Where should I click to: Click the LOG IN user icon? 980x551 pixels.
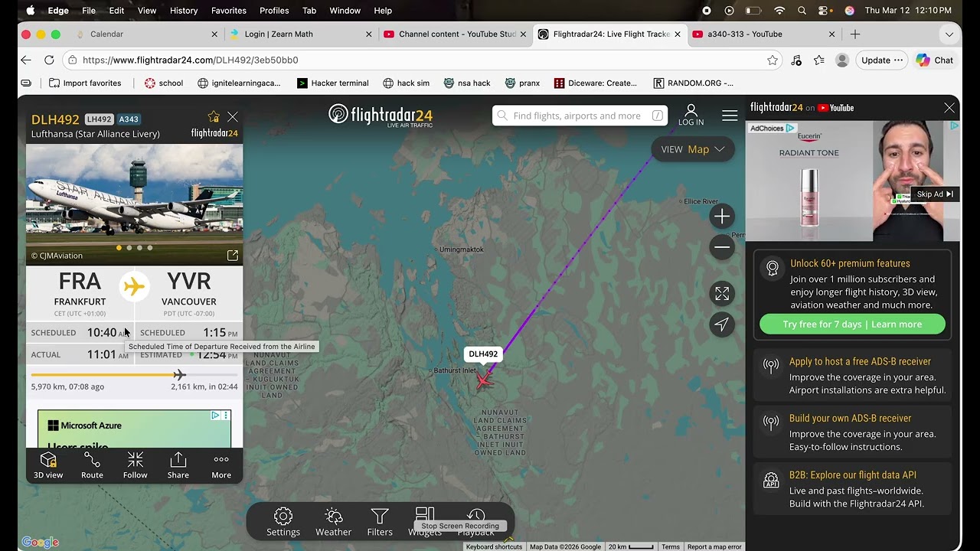point(691,115)
